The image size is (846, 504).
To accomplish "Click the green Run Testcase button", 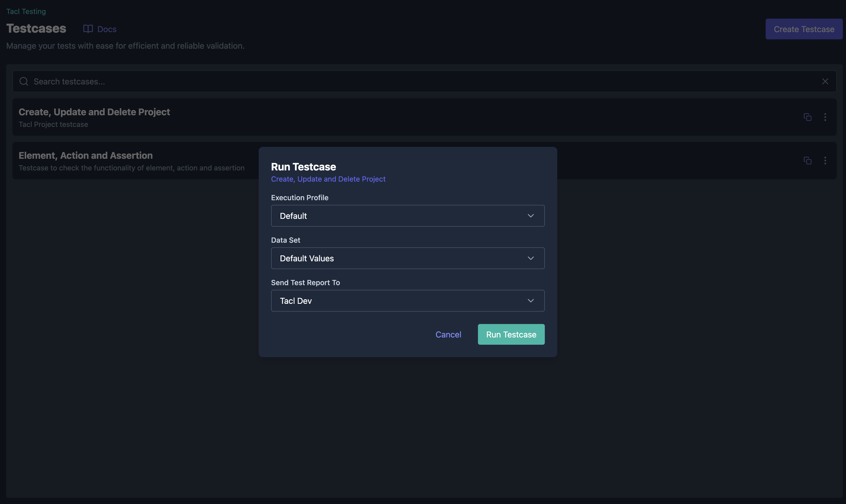I will [511, 335].
